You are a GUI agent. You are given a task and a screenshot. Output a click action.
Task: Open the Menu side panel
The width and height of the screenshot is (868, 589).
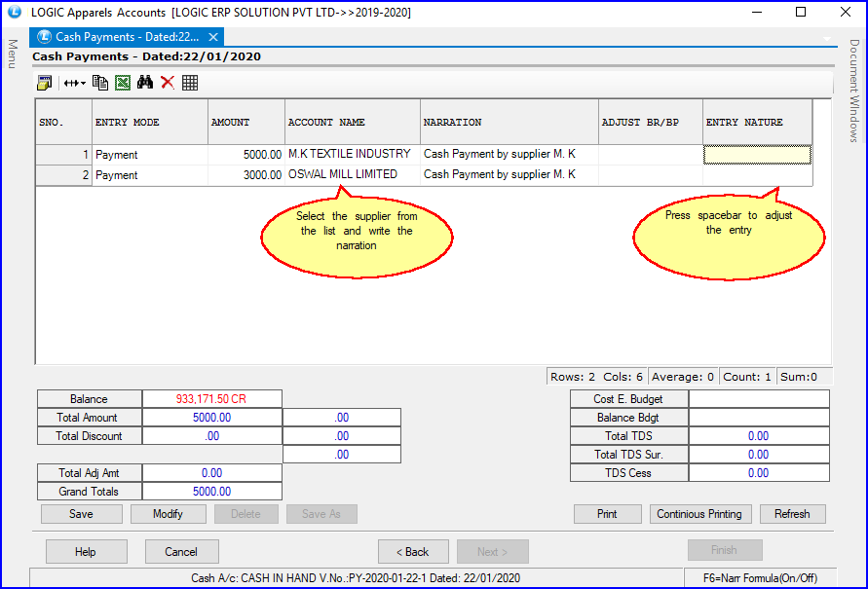13,54
